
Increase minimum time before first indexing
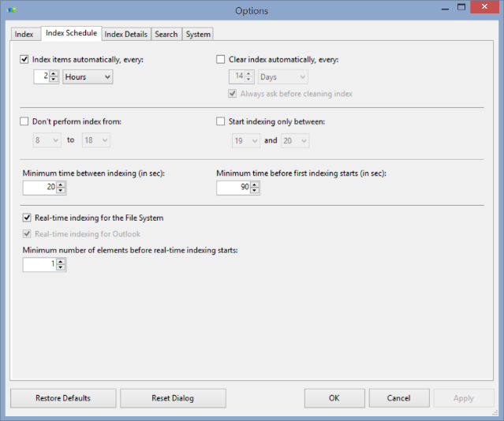pos(255,184)
